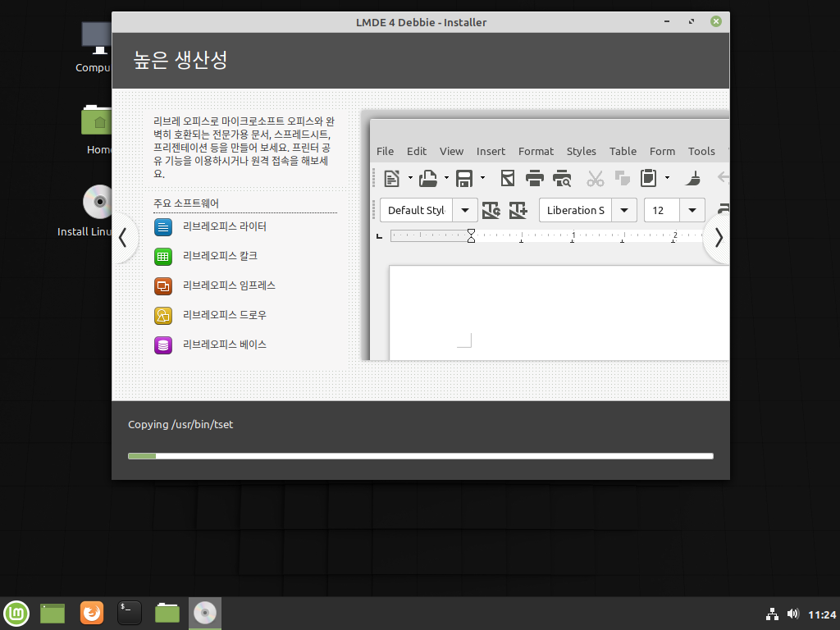
Task: Click the LibreOffice Base purple icon
Action: 163,345
